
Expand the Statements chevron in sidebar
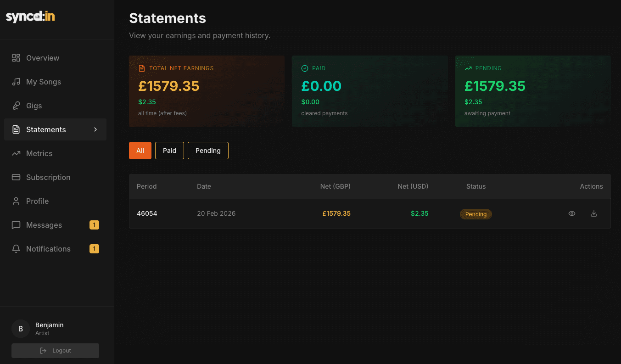pos(95,129)
